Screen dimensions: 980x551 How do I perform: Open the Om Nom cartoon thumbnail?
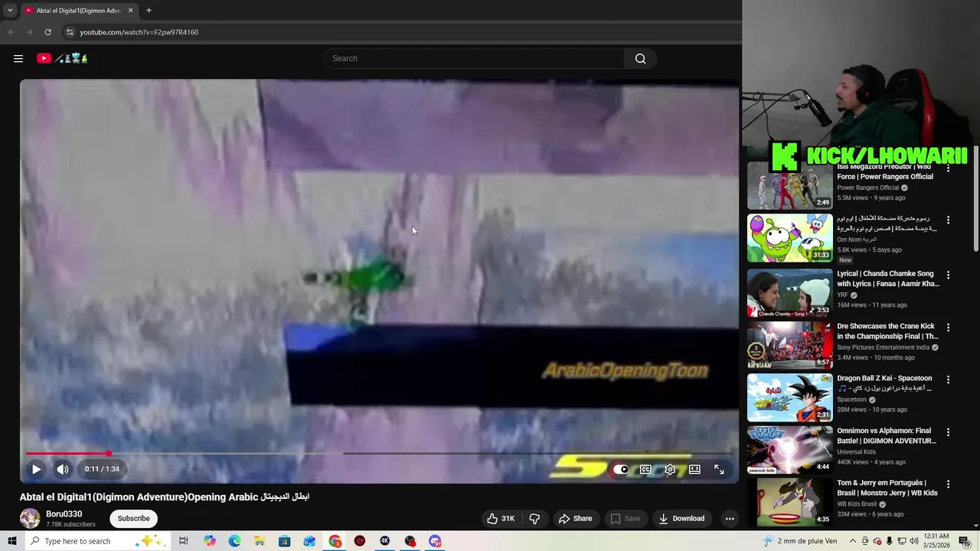point(789,238)
